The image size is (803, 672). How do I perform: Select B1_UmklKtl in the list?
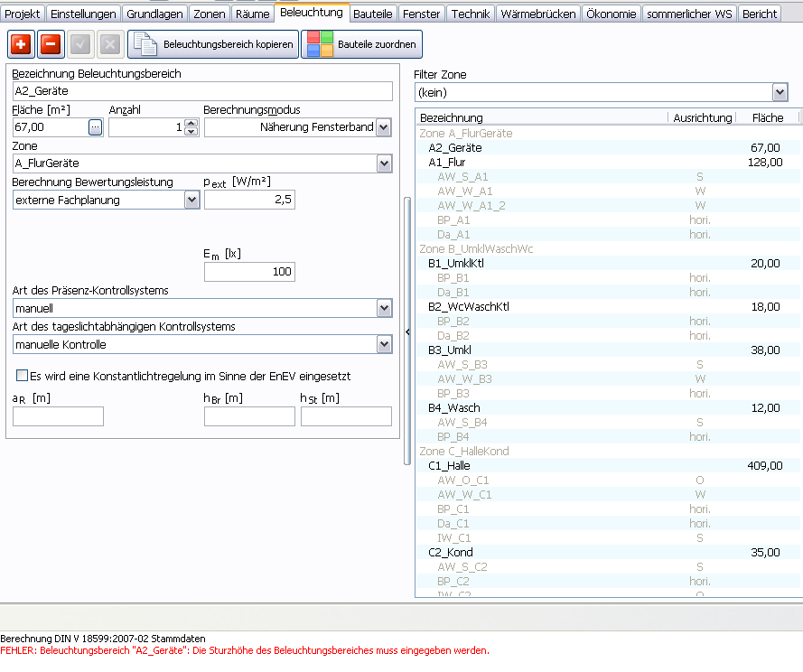(608, 263)
